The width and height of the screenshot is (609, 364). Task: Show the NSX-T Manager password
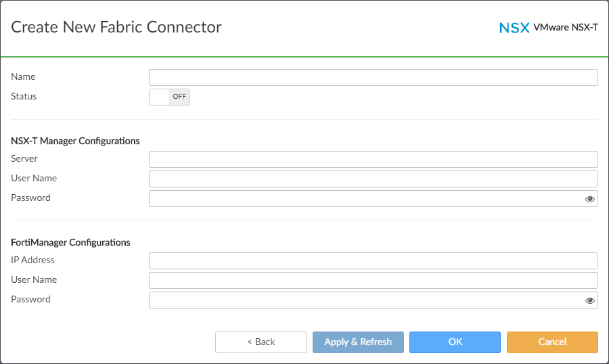tap(590, 199)
